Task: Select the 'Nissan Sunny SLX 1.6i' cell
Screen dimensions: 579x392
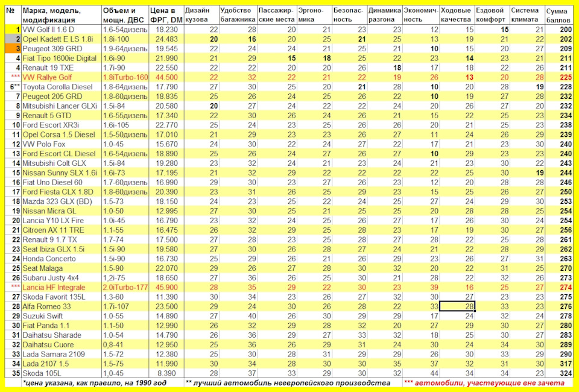Action: pos(62,172)
